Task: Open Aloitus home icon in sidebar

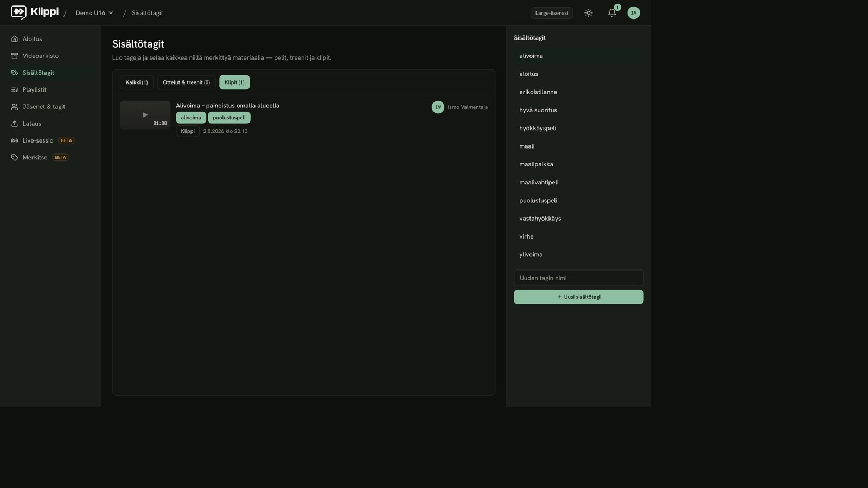Action: tap(15, 39)
